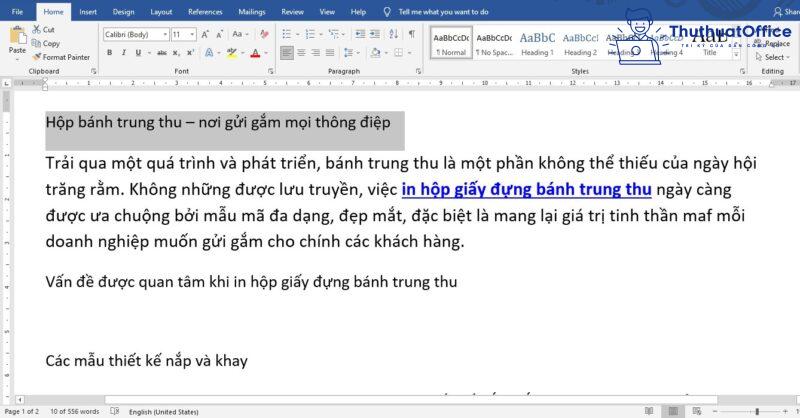The image size is (800, 418).
Task: Center the selected paragraph
Action: coord(302,53)
